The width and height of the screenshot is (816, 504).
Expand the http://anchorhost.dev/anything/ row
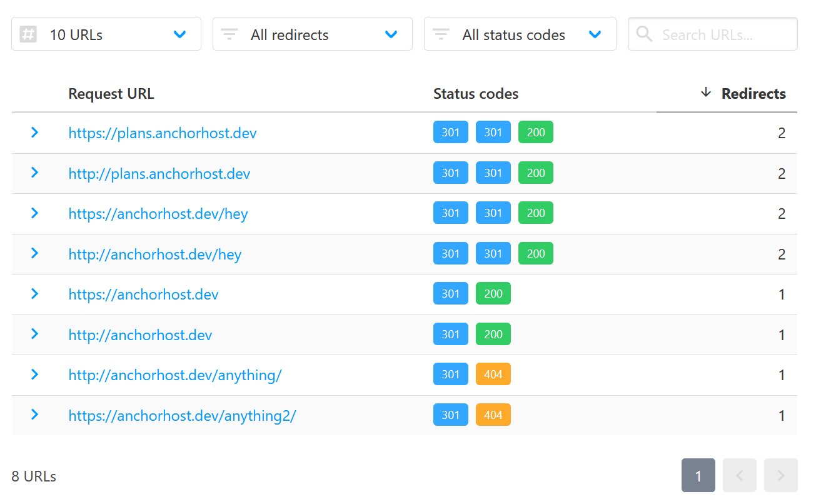point(34,375)
